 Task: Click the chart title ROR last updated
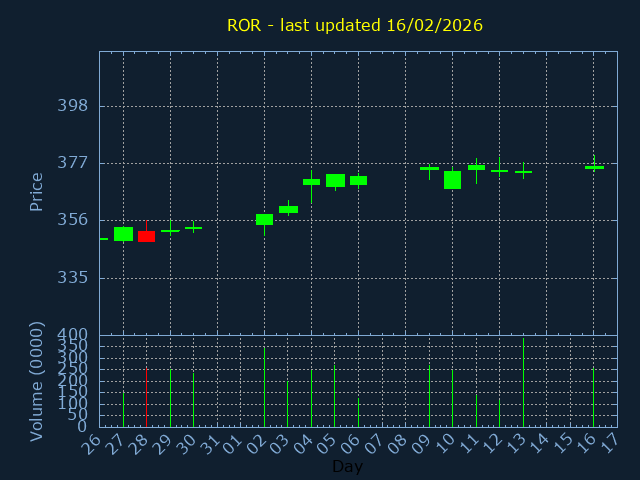[354, 25]
